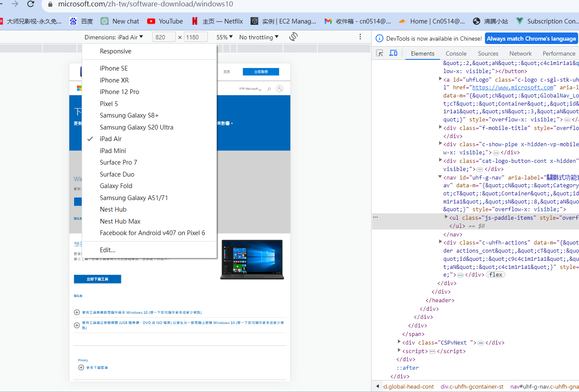This screenshot has height=392, width=579.
Task: Click the account avatar icon on the page
Action: pyautogui.click(x=279, y=88)
